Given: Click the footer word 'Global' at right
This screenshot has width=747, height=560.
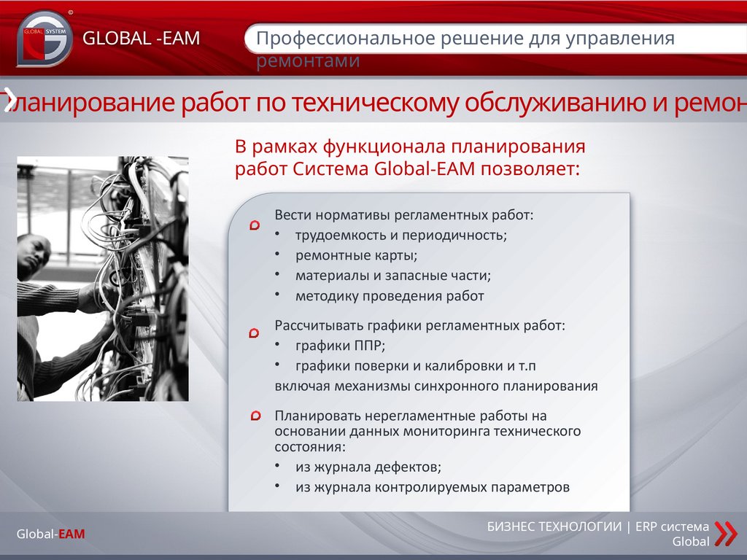Looking at the screenshot, I should coord(691,542).
